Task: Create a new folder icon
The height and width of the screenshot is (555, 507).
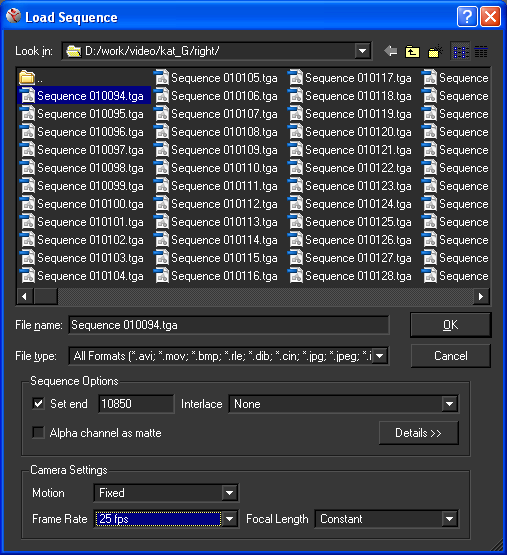Action: point(435,52)
